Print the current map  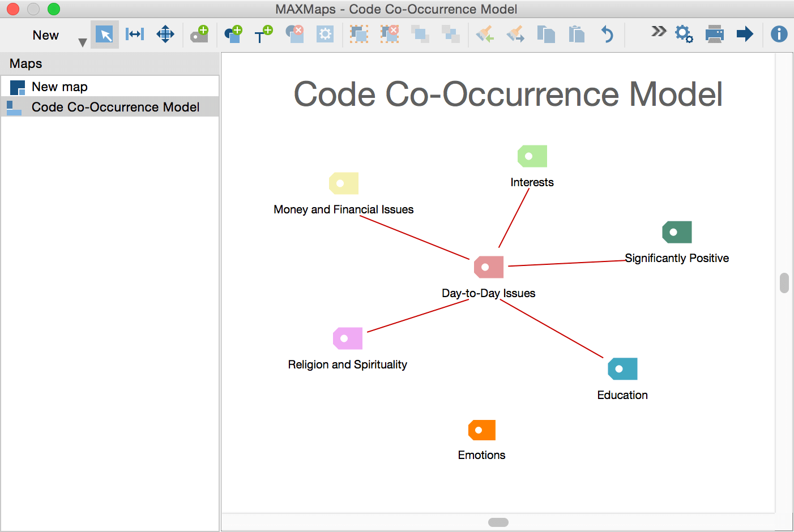(715, 34)
